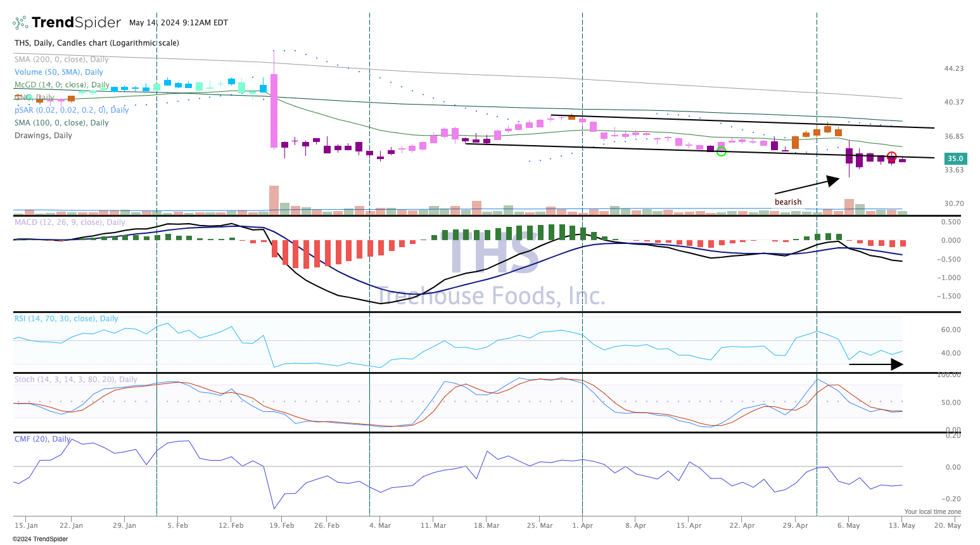Click the THS, Daily, Candles chart title
The width and height of the screenshot is (980, 545).
click(97, 43)
